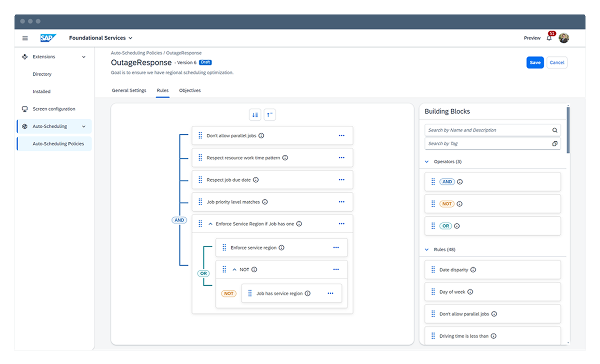
Task: Collapse the Operators (3) section
Action: click(x=427, y=162)
